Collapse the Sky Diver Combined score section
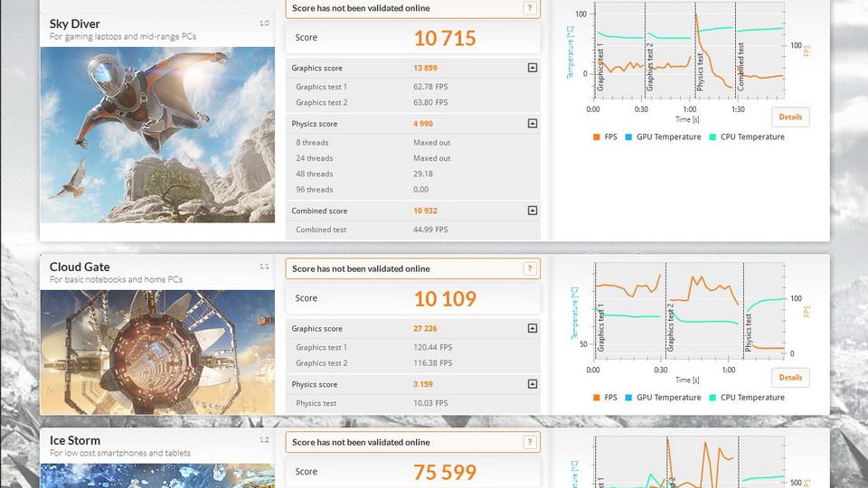The height and width of the screenshot is (488, 868). (x=533, y=211)
